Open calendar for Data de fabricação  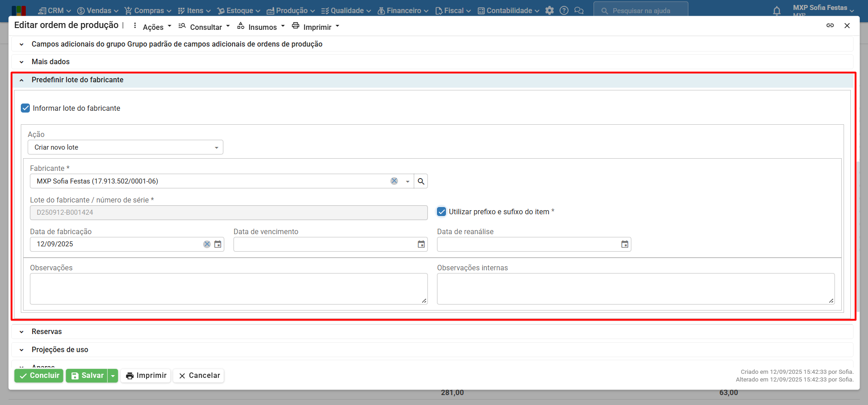click(x=218, y=244)
